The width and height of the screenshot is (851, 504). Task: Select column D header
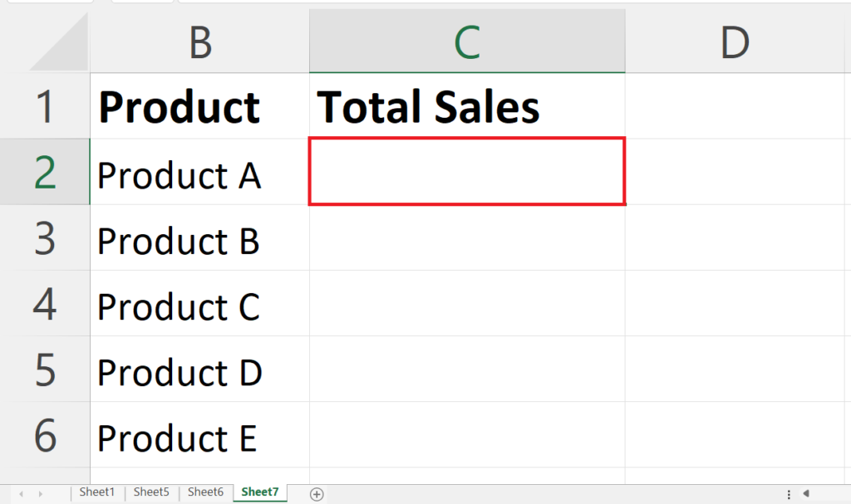click(x=738, y=42)
